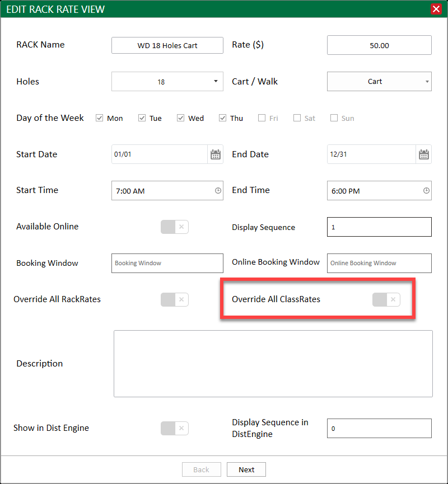Toggle the Available Online switch

tap(175, 227)
